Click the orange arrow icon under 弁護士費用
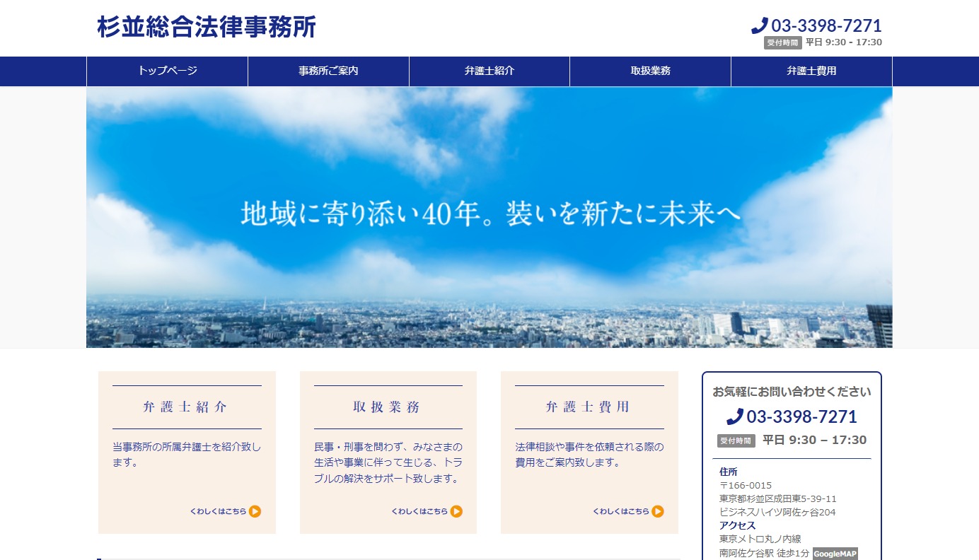Image resolution: width=979 pixels, height=560 pixels. pos(658,511)
